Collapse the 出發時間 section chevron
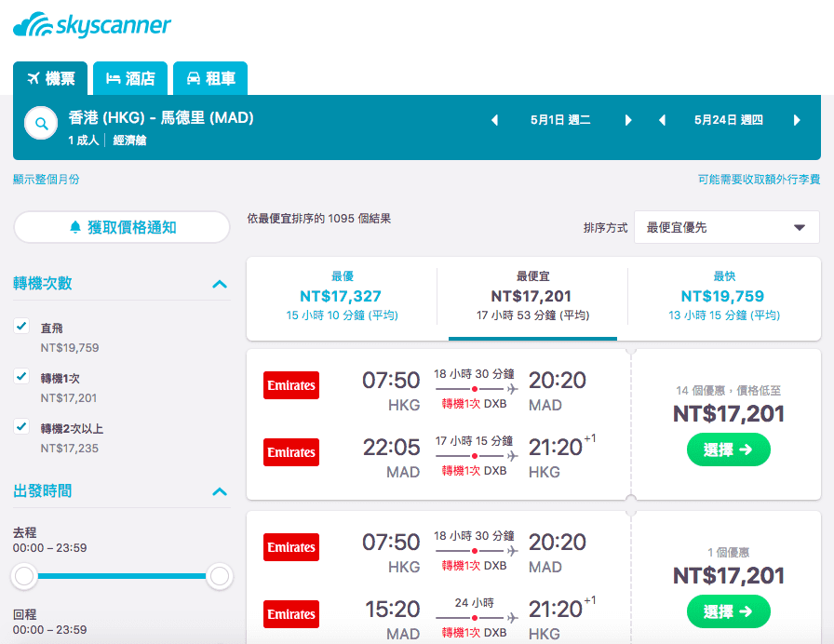 [x=220, y=491]
